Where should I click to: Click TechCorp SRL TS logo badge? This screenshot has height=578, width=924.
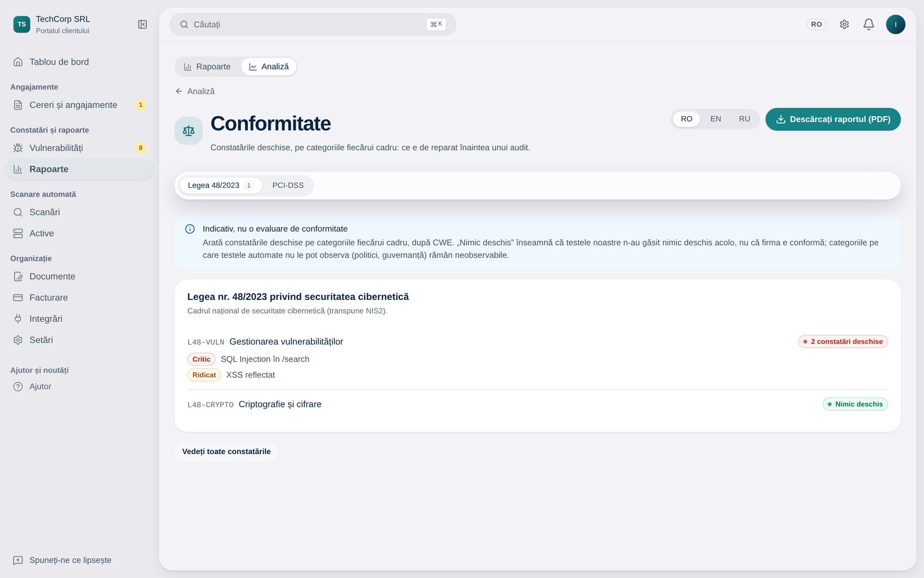pos(22,24)
